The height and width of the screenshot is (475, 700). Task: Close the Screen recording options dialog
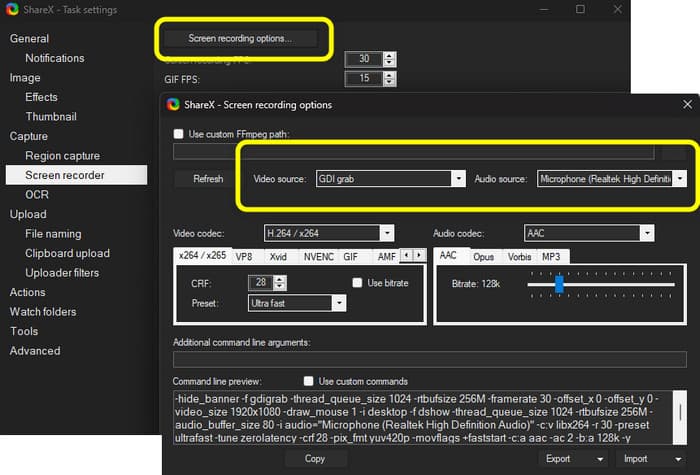point(687,104)
